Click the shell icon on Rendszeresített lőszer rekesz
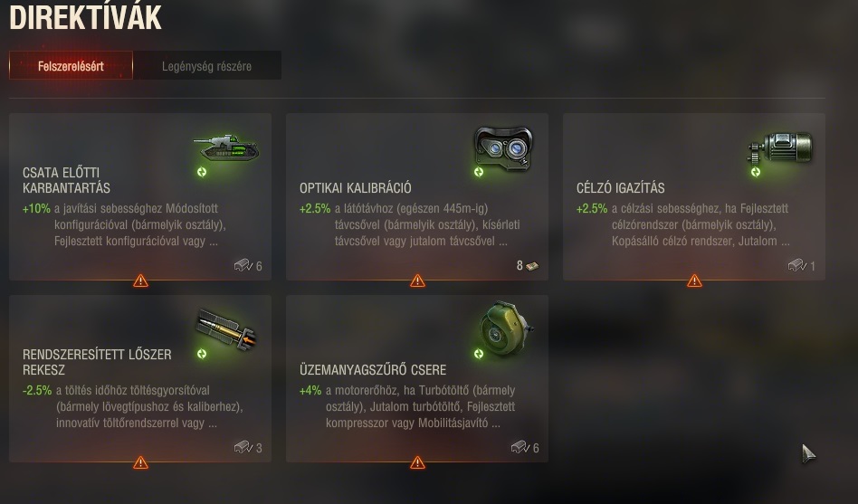The height and width of the screenshot is (504, 858). [226, 328]
